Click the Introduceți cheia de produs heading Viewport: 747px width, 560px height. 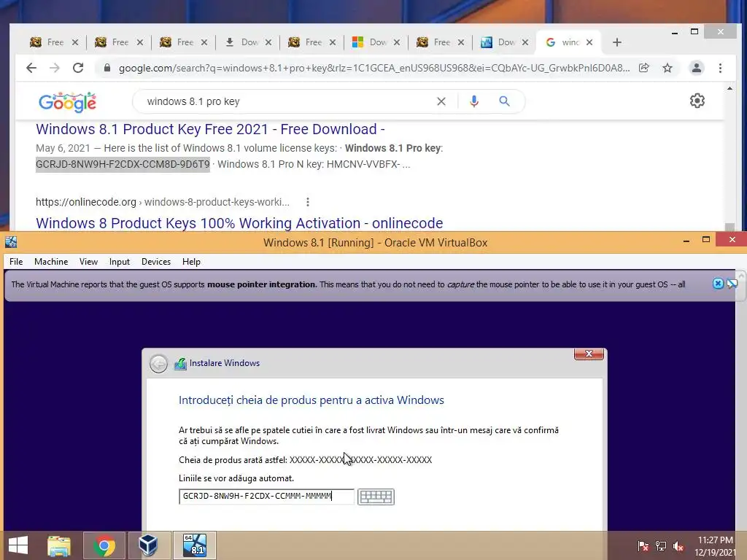point(311,400)
